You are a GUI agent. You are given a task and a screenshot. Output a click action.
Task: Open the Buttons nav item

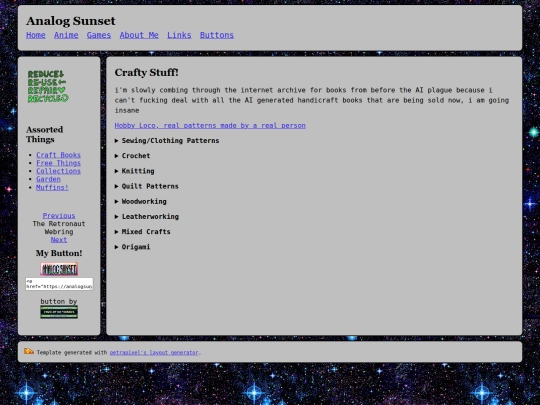click(217, 35)
